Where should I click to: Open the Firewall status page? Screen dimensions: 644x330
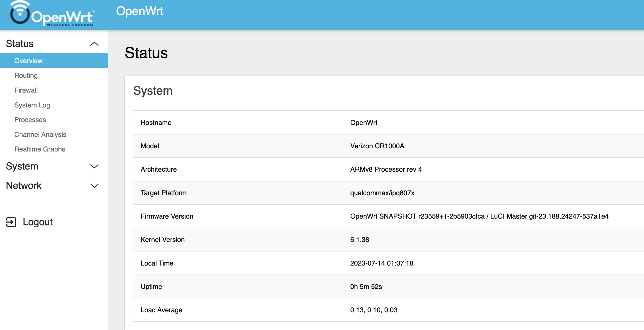point(26,90)
